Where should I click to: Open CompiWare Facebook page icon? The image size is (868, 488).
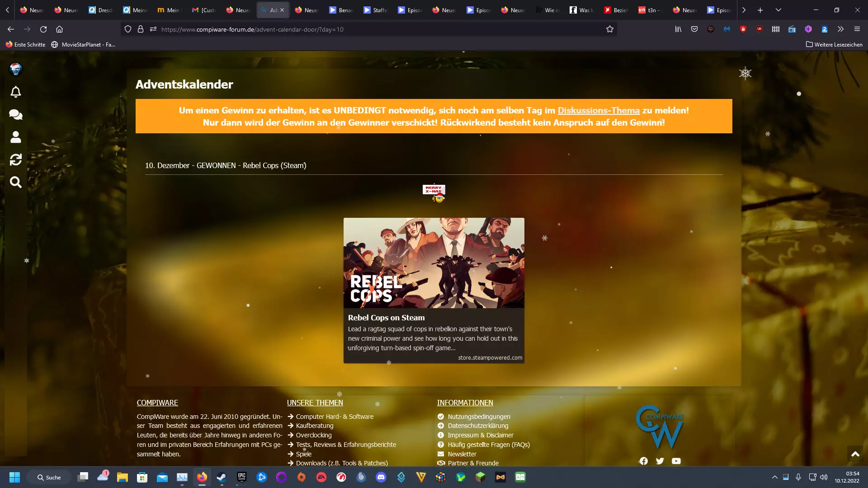click(644, 461)
